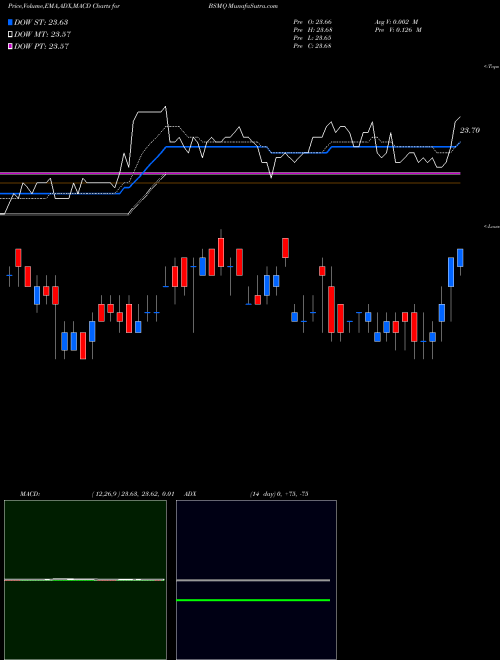Click the 'Pre C: 23.68' value

coord(312,46)
